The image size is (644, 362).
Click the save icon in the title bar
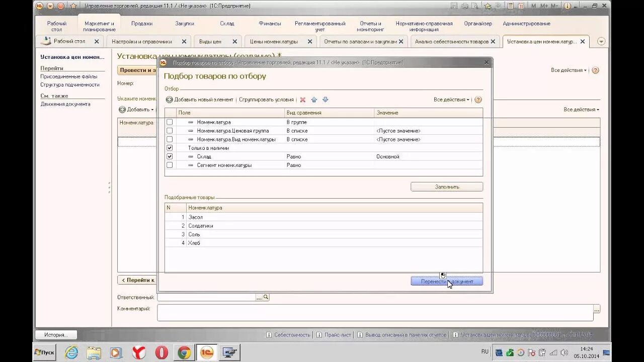point(454,6)
